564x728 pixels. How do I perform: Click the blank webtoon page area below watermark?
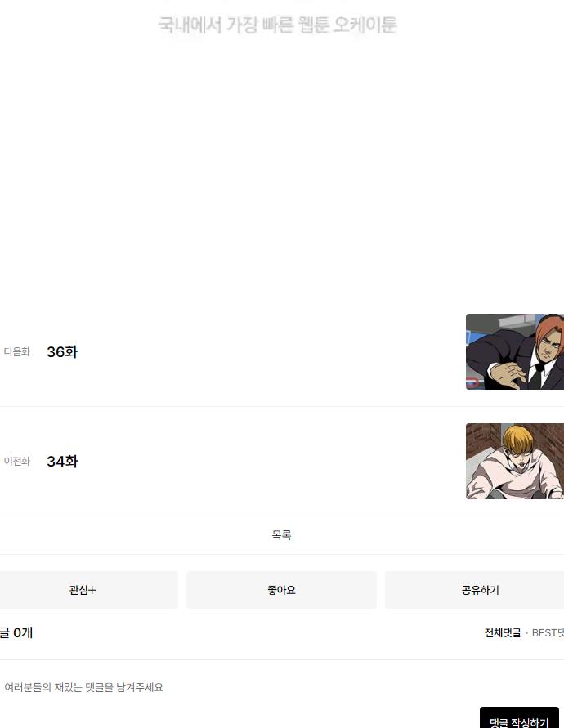tap(281, 167)
